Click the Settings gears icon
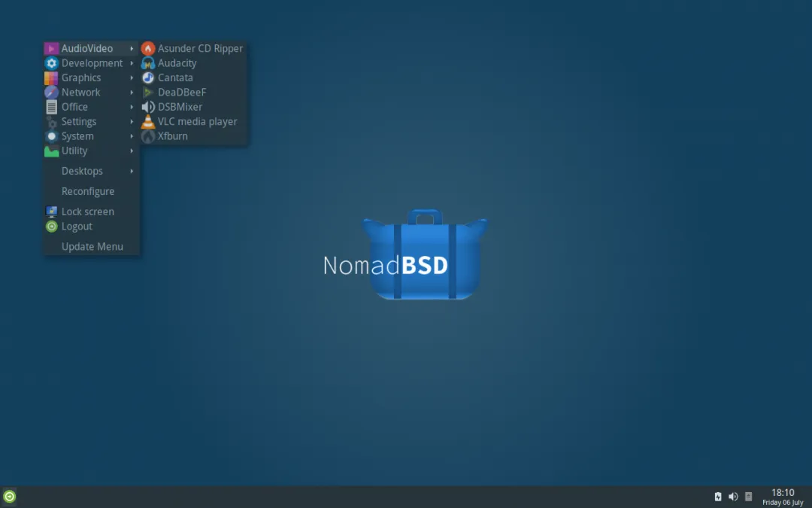This screenshot has width=812, height=508. click(51, 122)
